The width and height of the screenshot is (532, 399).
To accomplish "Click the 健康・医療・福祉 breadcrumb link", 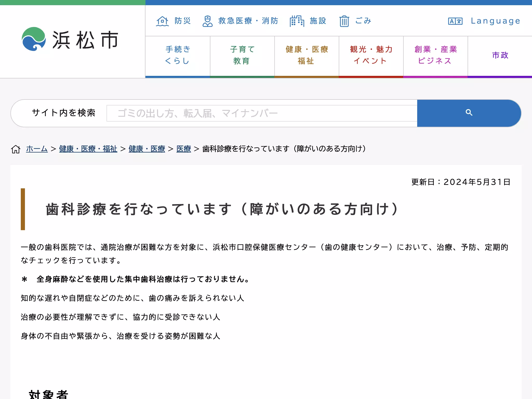I will [88, 149].
